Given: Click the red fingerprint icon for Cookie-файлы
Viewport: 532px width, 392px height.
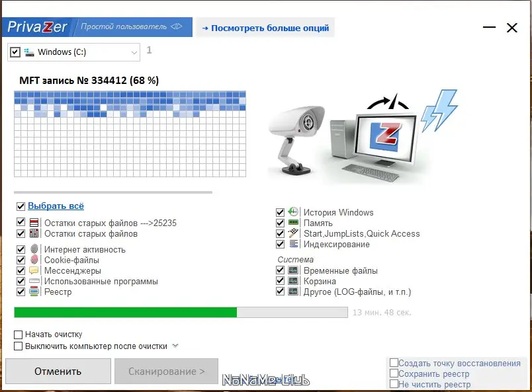Looking at the screenshot, I should click(34, 260).
